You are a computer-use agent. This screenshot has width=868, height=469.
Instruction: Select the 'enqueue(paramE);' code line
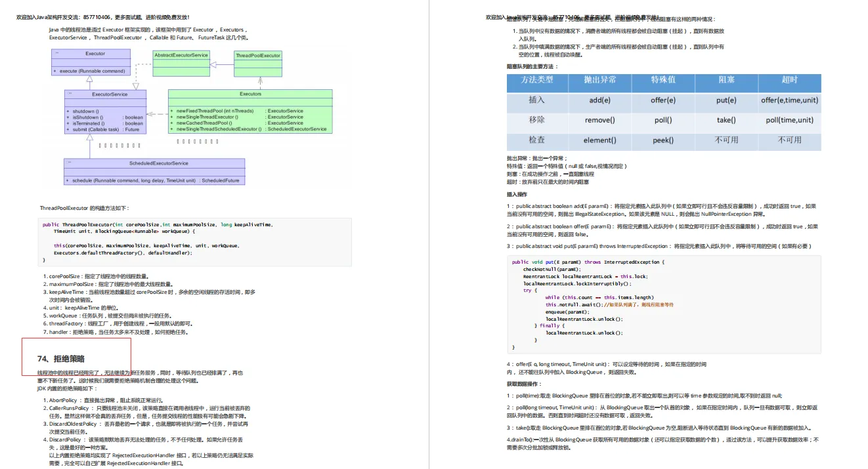[x=567, y=312]
